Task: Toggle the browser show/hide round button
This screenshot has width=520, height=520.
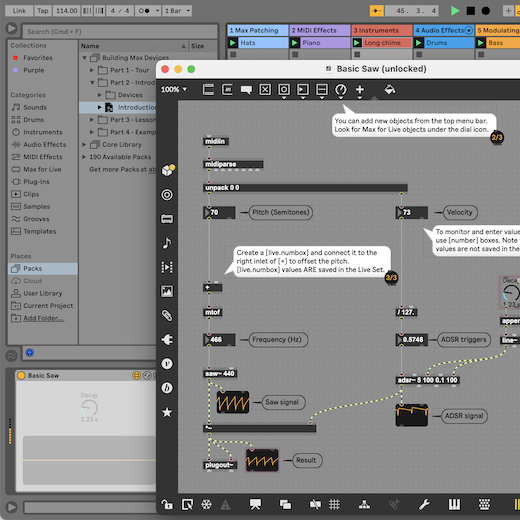Action: click(x=11, y=28)
